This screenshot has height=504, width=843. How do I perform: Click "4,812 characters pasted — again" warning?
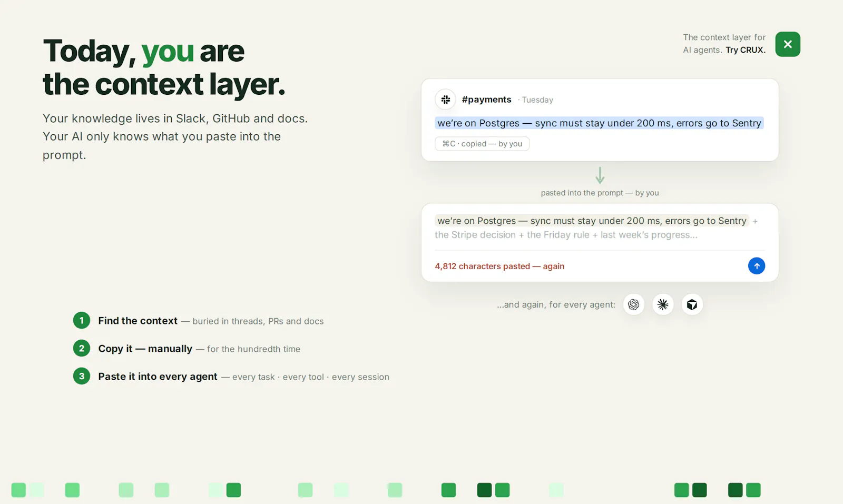click(499, 266)
